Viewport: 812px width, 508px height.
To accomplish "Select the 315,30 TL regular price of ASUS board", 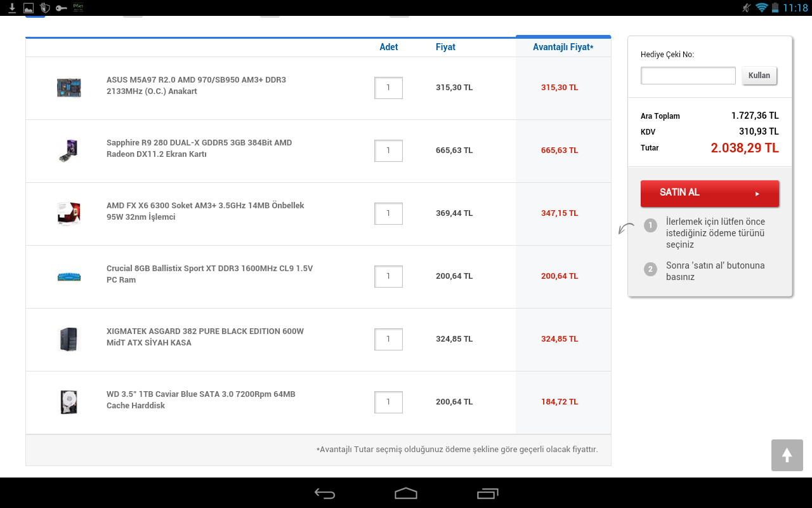I will [454, 88].
